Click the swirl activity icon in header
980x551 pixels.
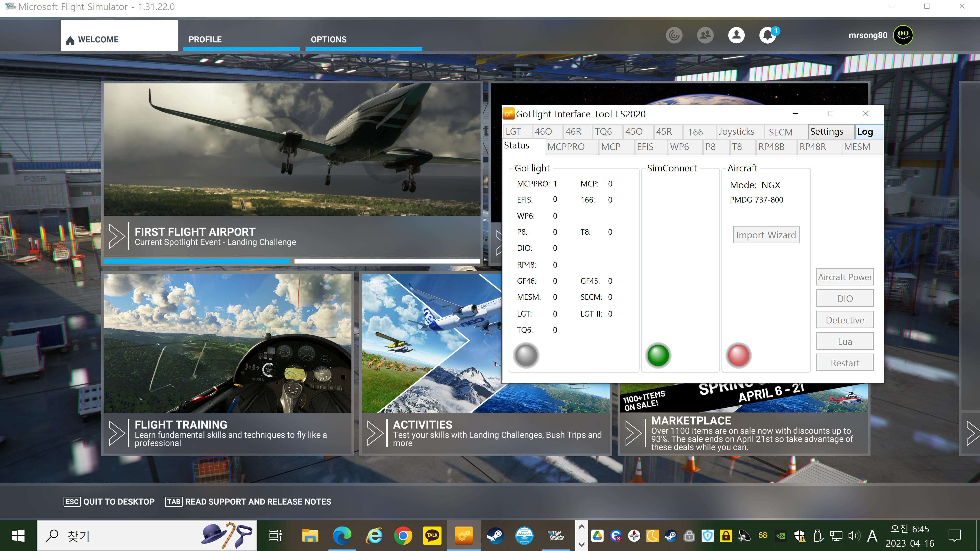pyautogui.click(x=674, y=35)
